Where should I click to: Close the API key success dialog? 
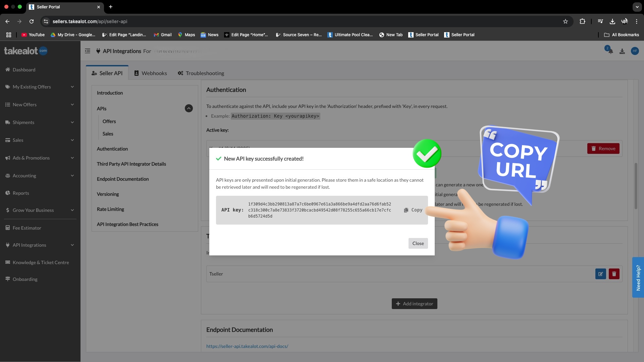pyautogui.click(x=418, y=243)
